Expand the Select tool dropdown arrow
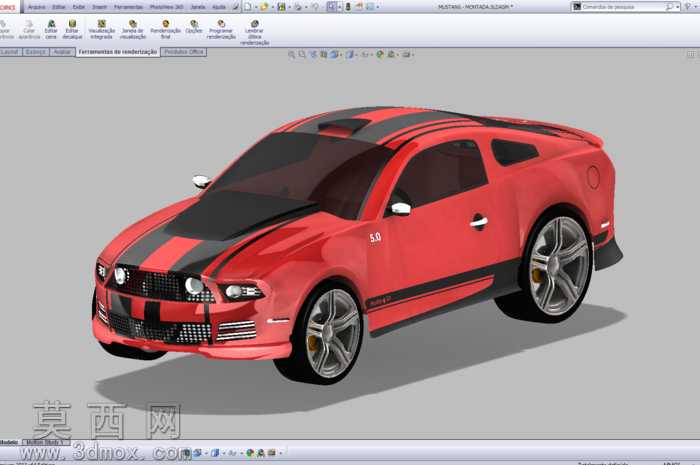Viewport: 700px width, 465px height. pos(339,7)
